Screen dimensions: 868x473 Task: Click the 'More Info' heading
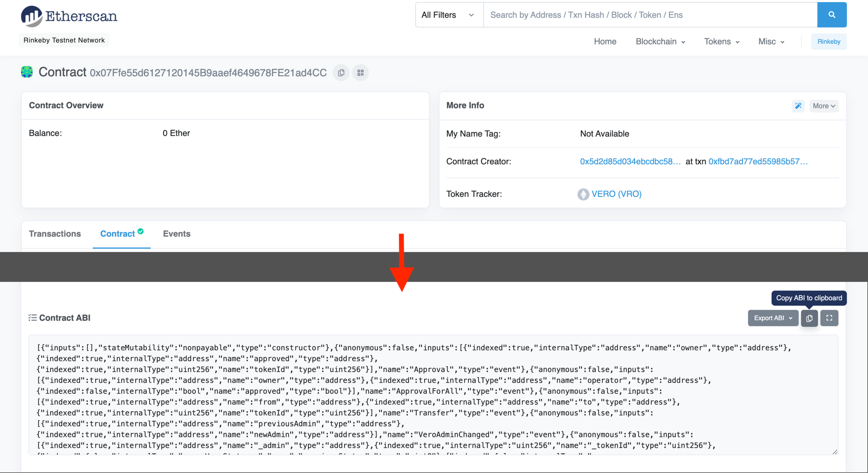tap(465, 105)
